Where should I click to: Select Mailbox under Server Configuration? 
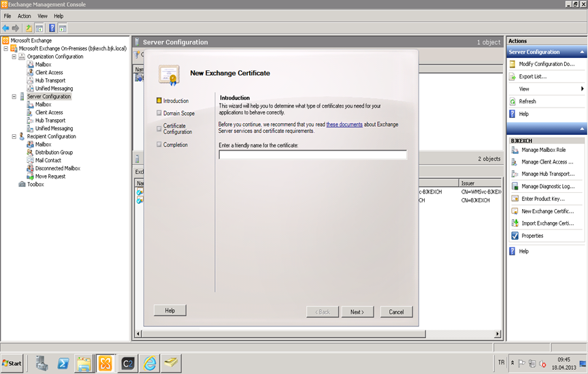pyautogui.click(x=43, y=104)
